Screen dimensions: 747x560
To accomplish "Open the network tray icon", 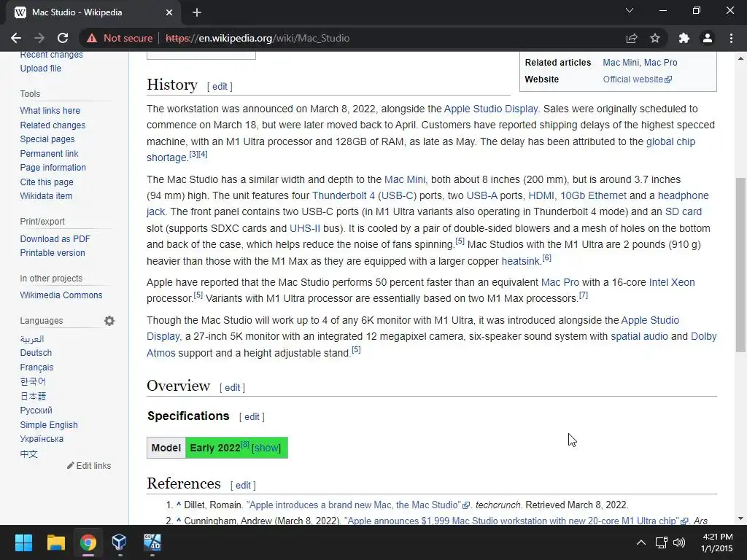I will (661, 542).
